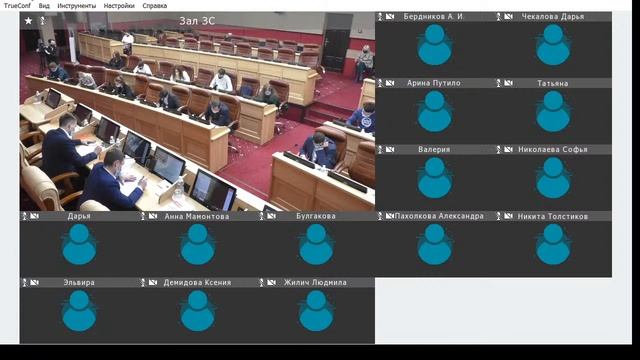Select Эльвира avatar tile
Image resolution: width=640 pixels, height=360 pixels.
click(79, 311)
